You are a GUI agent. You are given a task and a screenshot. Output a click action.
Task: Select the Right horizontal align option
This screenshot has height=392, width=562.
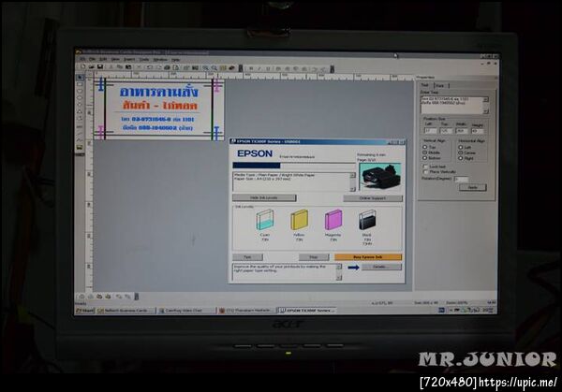[x=461, y=158]
